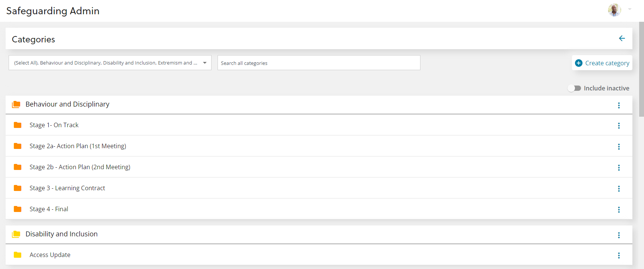This screenshot has height=269, width=644.
Task: Open the kebab menu for Stage 4 - Final
Action: 619,210
